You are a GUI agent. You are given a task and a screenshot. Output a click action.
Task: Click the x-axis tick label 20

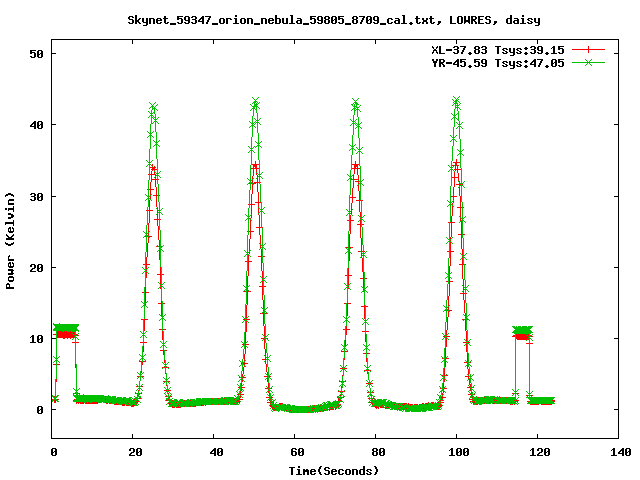(x=135, y=452)
